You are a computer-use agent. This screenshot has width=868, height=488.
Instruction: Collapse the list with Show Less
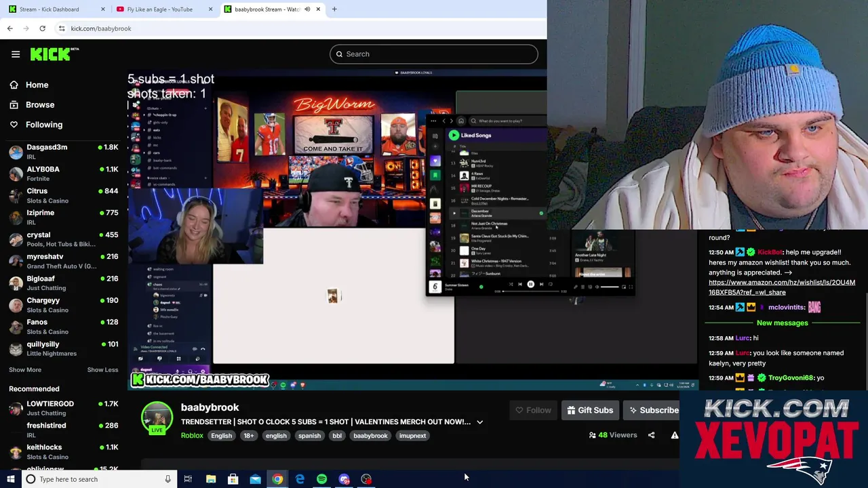click(x=102, y=370)
